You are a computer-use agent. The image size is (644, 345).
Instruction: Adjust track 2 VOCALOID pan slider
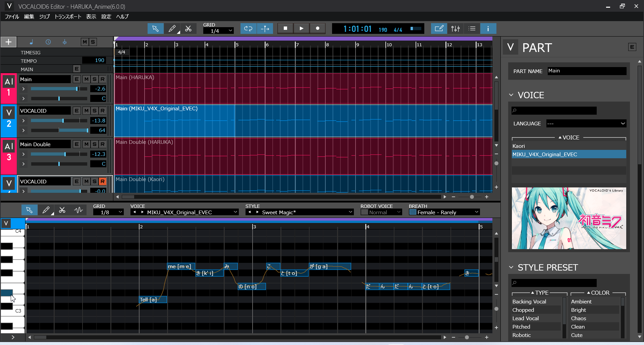(59, 130)
